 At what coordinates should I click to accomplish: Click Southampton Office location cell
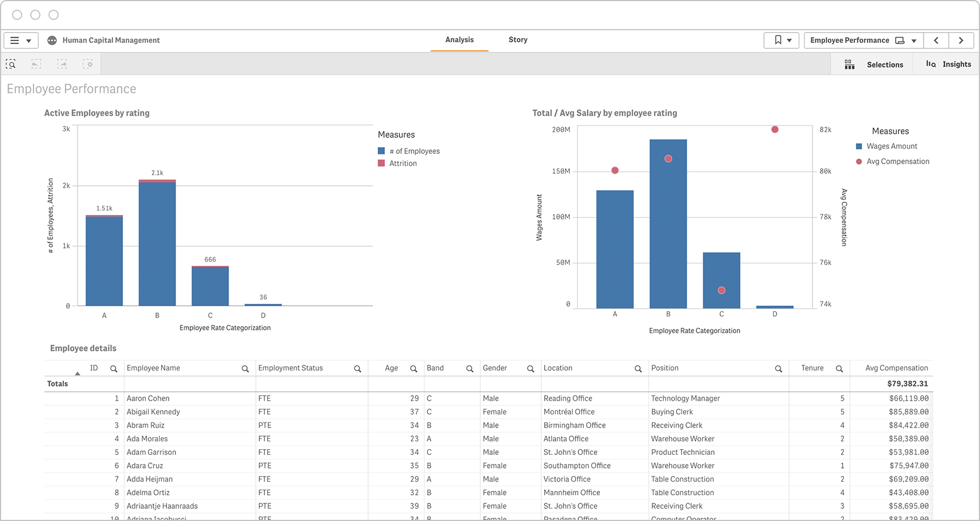tap(577, 466)
